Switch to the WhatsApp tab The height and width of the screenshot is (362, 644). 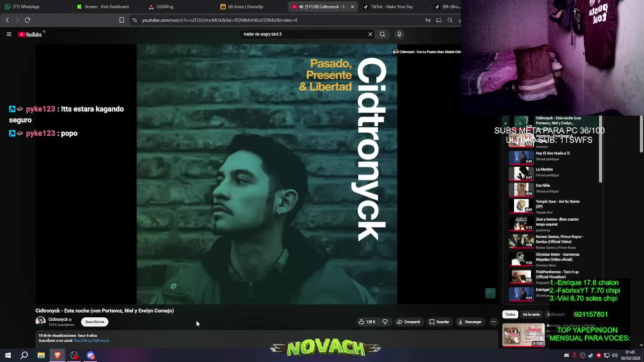pyautogui.click(x=35, y=7)
